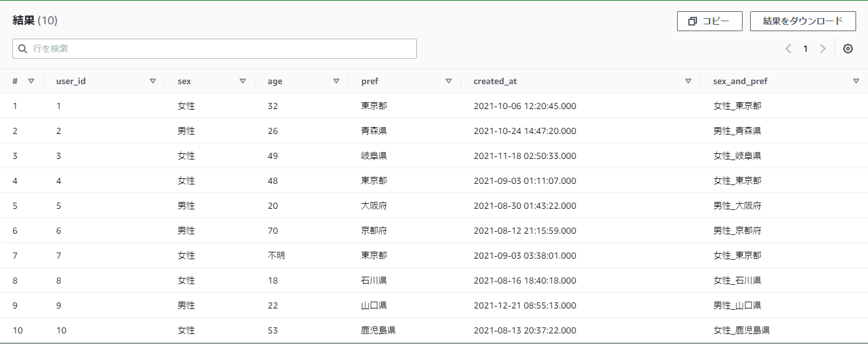Open table settings gear icon
The image size is (868, 344).
click(x=848, y=49)
